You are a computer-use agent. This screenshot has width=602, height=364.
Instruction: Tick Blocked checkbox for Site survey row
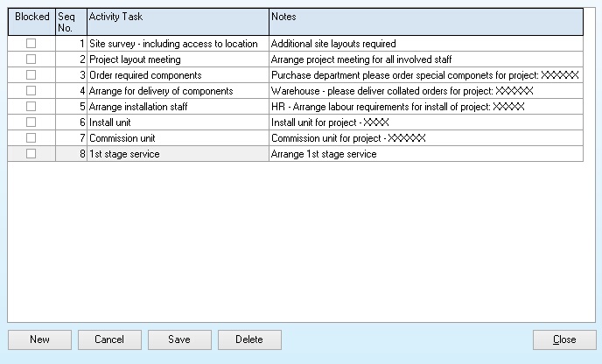tap(31, 44)
